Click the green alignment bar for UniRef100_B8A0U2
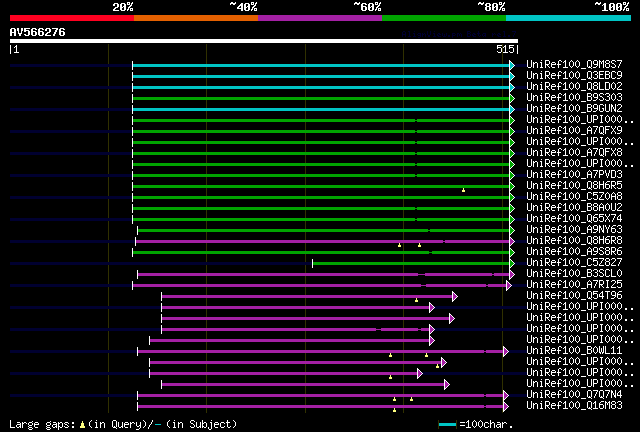Image resolution: width=640 pixels, height=432 pixels. point(321,209)
